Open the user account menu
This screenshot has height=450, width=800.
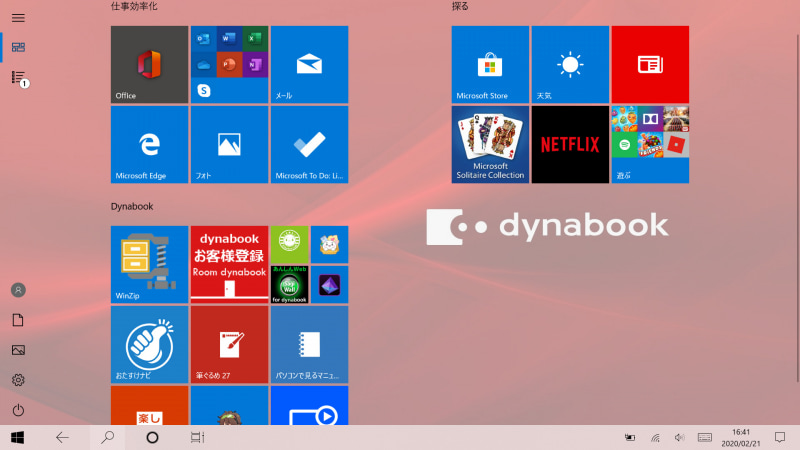(x=18, y=290)
